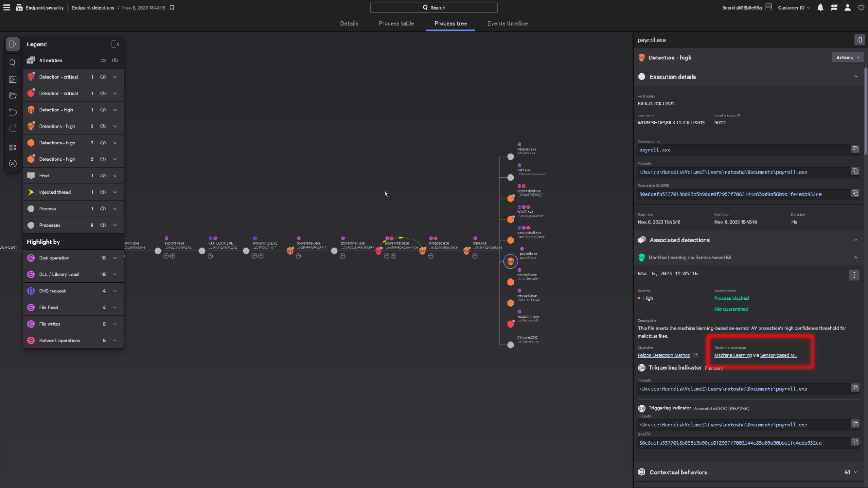Expand the Disk operation highlight row
868x488 pixels.
tap(115, 258)
